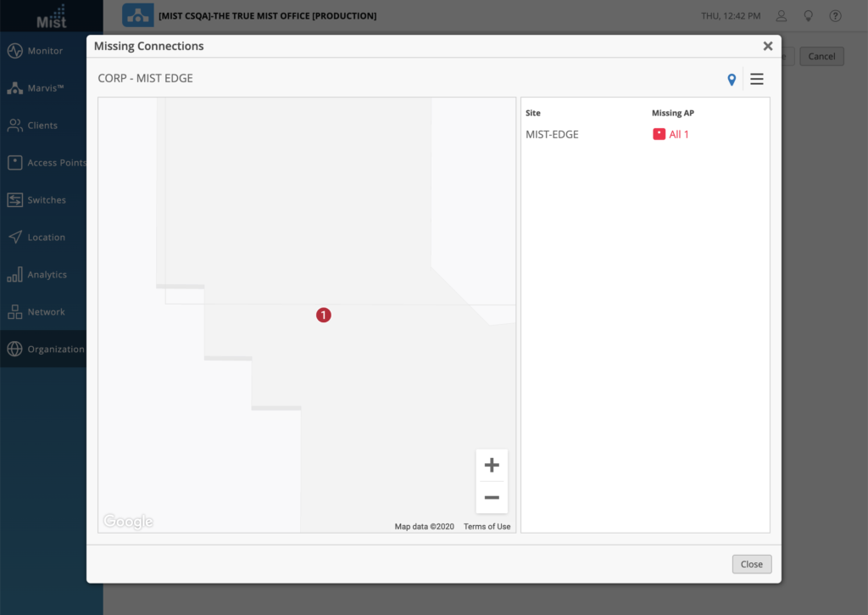
Task: Open Clients in sidebar
Action: coord(43,126)
